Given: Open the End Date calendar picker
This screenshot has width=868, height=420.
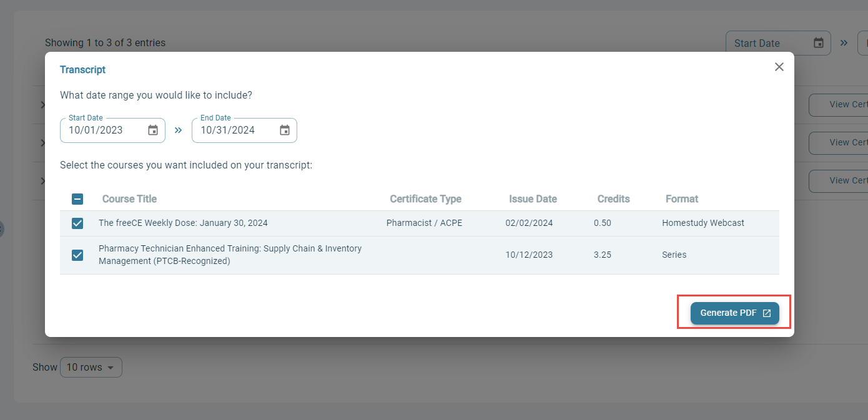Looking at the screenshot, I should pyautogui.click(x=285, y=130).
